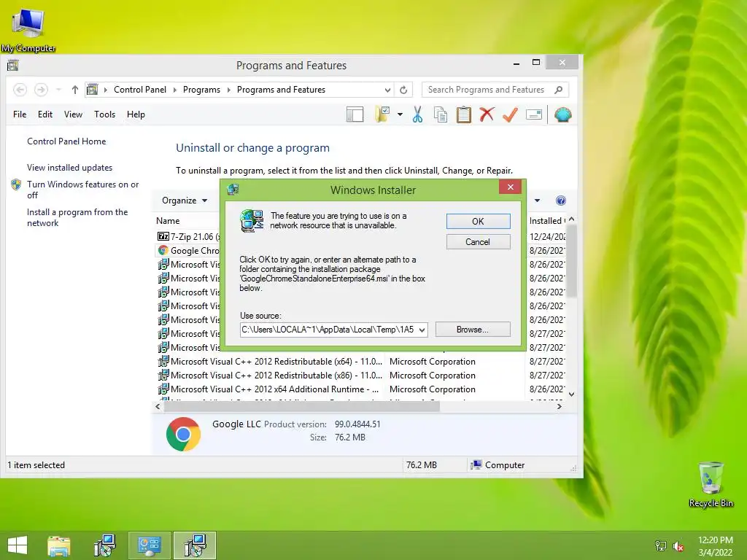The image size is (747, 560).
Task: Click the blue help icon
Action: coord(561,201)
